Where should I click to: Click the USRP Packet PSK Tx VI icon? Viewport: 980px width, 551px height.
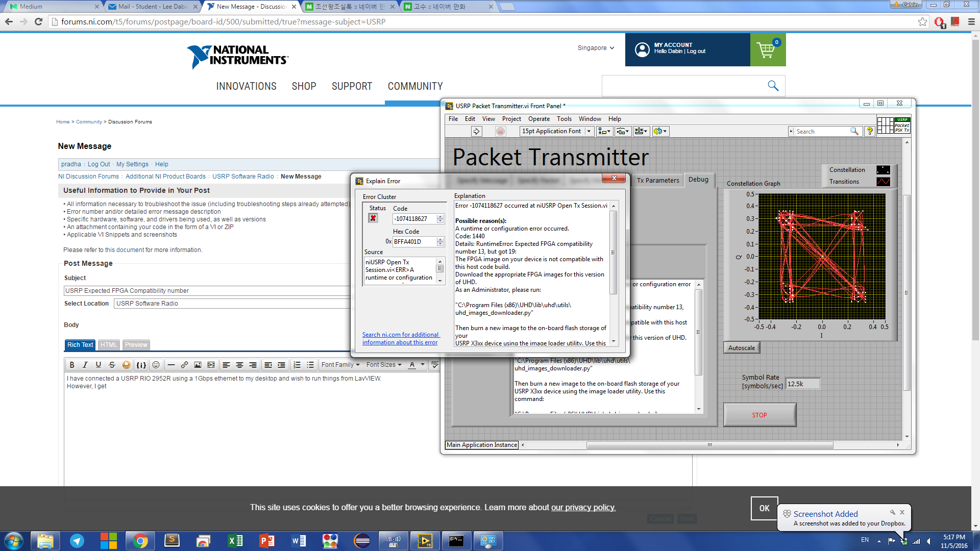902,125
